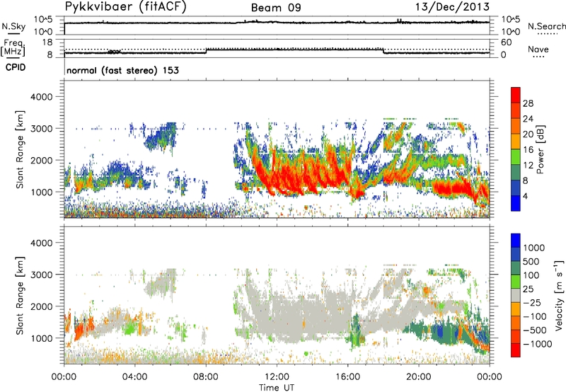566x392 pixels.
Task: Pick the light green 12–16 dB colorbar segment
Action: tap(516, 156)
